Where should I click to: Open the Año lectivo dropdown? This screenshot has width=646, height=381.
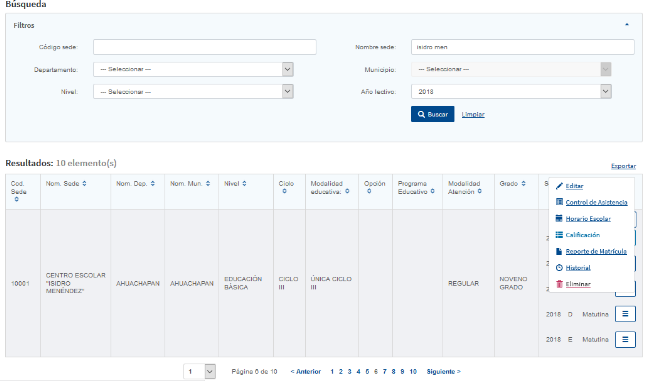tap(511, 91)
